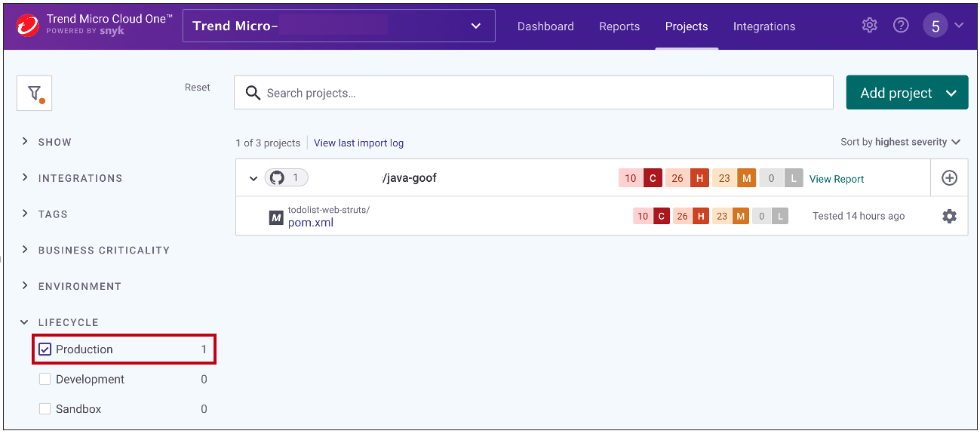Open View last import log link

[x=358, y=143]
